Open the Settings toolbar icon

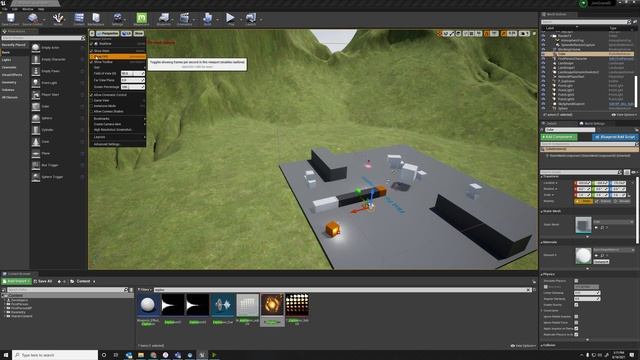pos(118,18)
